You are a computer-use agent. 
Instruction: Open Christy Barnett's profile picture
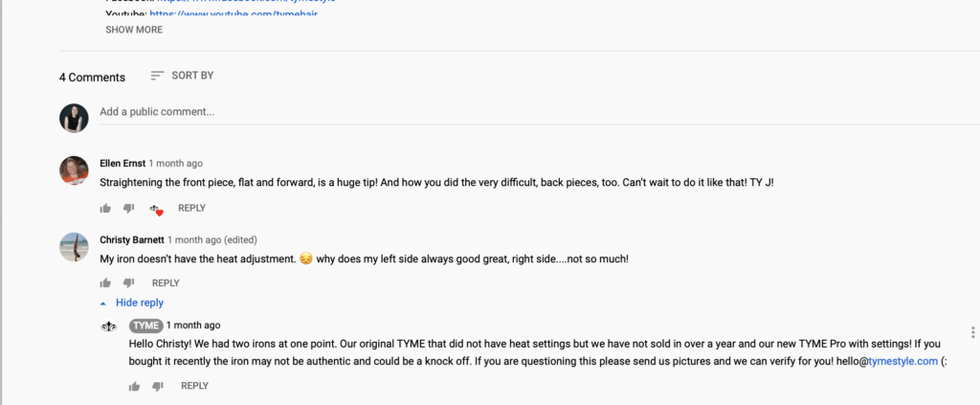click(x=74, y=247)
